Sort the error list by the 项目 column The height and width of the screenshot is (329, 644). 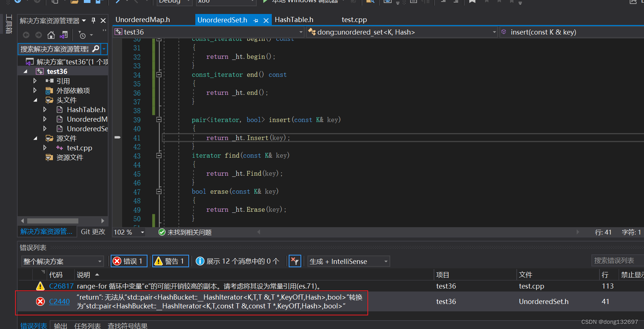tap(475, 275)
